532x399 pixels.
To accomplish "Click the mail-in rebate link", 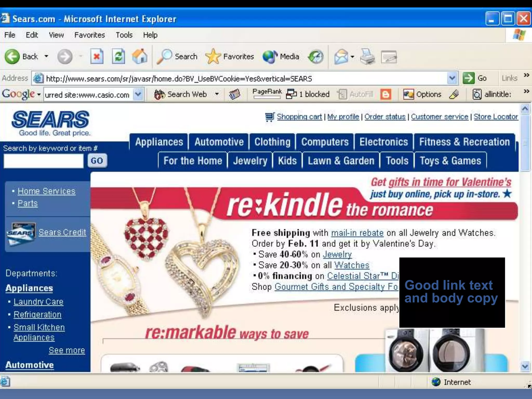I will [x=357, y=233].
